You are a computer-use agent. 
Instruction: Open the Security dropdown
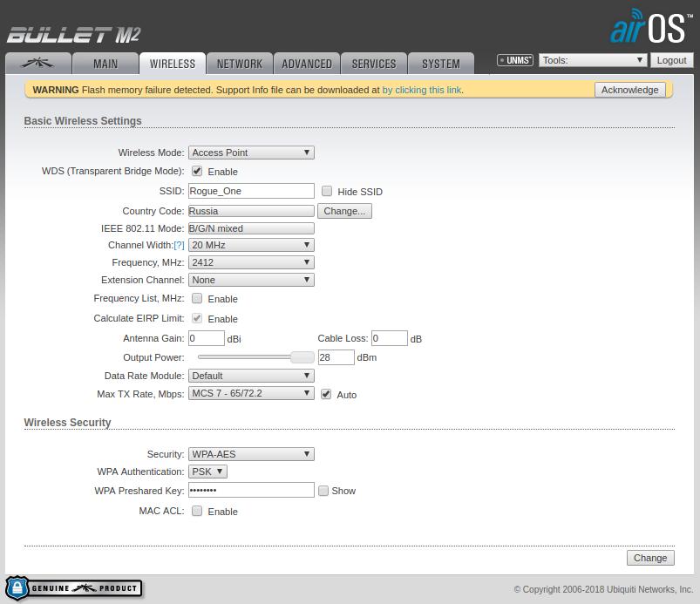pos(251,454)
